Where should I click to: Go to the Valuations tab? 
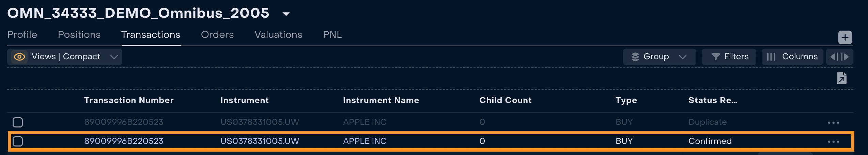(278, 35)
